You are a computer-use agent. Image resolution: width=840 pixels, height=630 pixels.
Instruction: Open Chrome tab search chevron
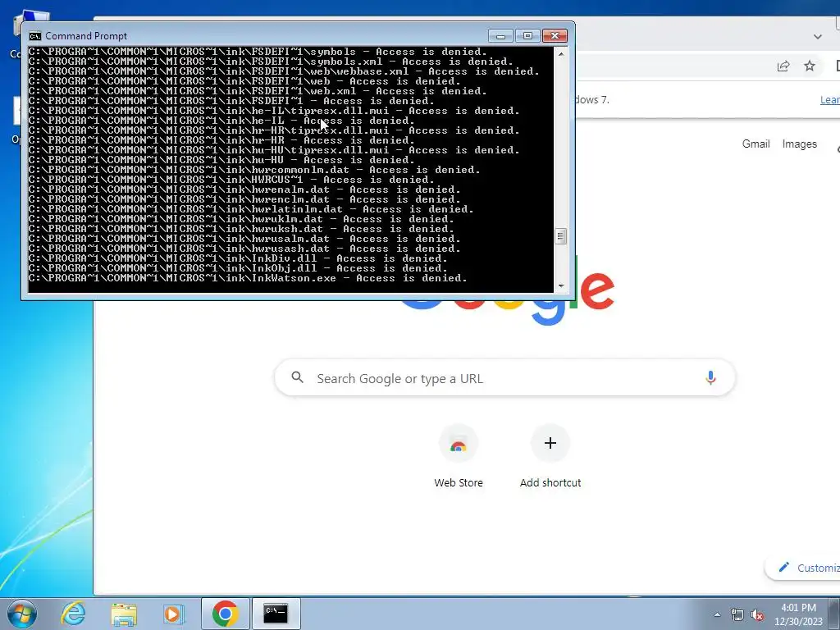pos(818,36)
